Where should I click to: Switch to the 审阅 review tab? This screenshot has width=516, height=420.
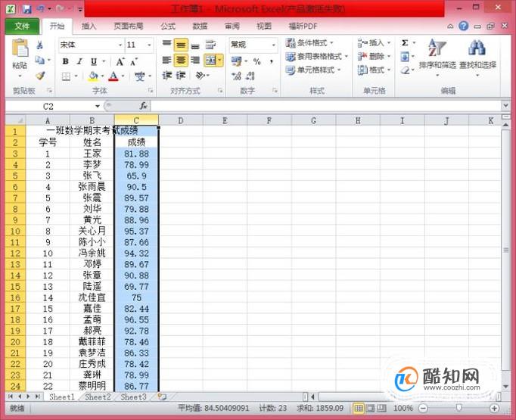(x=232, y=26)
